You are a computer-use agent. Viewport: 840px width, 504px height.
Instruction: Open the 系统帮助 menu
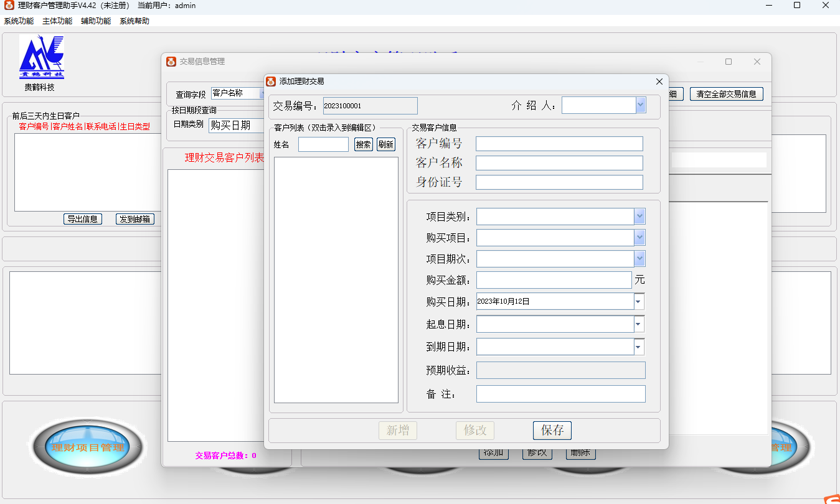tap(134, 21)
